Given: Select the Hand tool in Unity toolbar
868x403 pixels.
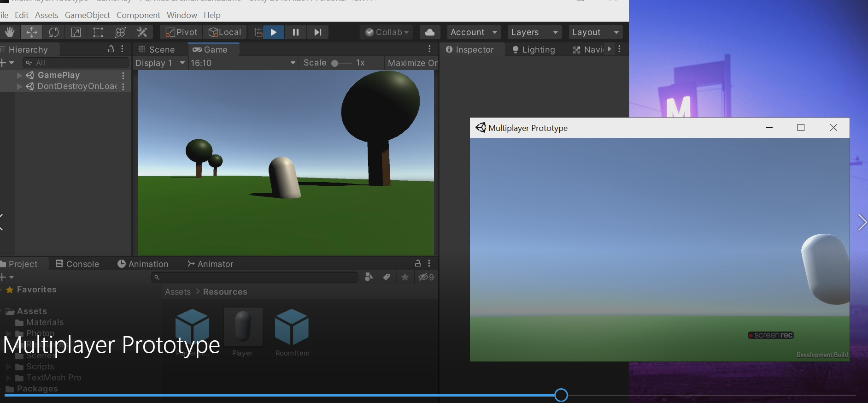Looking at the screenshot, I should [10, 32].
